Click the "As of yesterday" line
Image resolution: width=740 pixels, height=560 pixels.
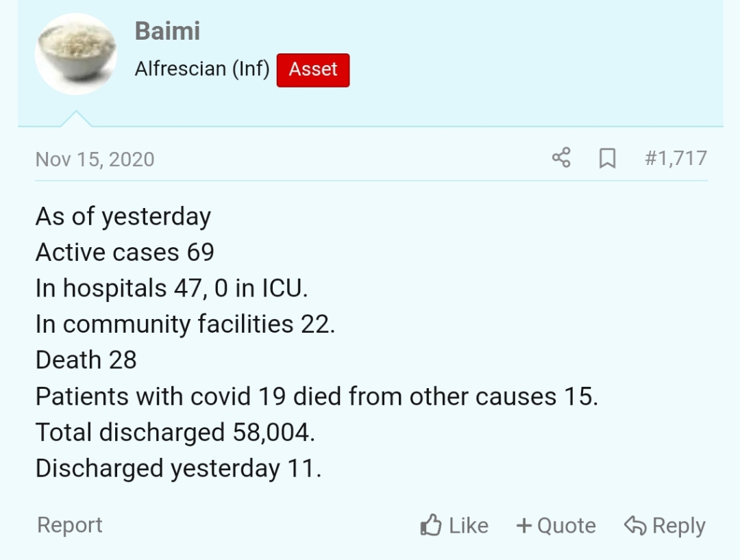pyautogui.click(x=123, y=216)
